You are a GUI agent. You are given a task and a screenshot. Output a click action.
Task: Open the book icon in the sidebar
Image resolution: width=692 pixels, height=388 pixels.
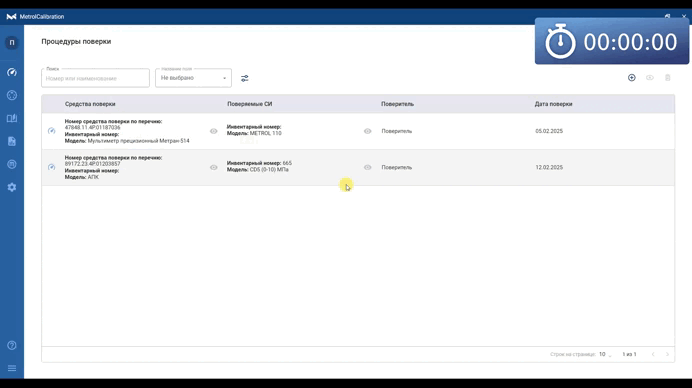pyautogui.click(x=12, y=118)
